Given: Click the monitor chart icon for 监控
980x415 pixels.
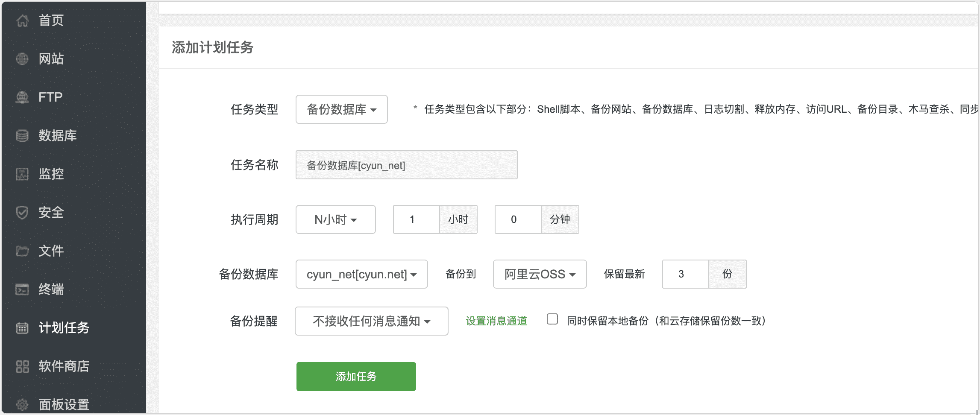Looking at the screenshot, I should 22,174.
